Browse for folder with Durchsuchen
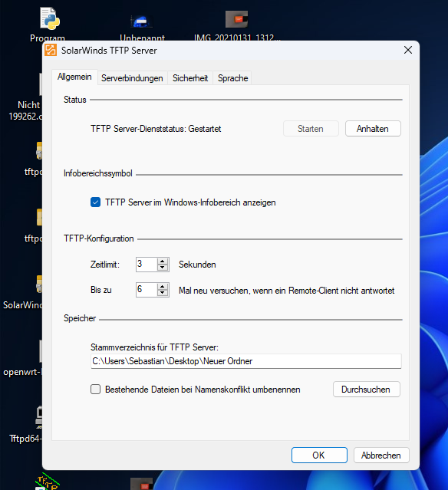Screen dimensions: 448x490 tap(367, 390)
